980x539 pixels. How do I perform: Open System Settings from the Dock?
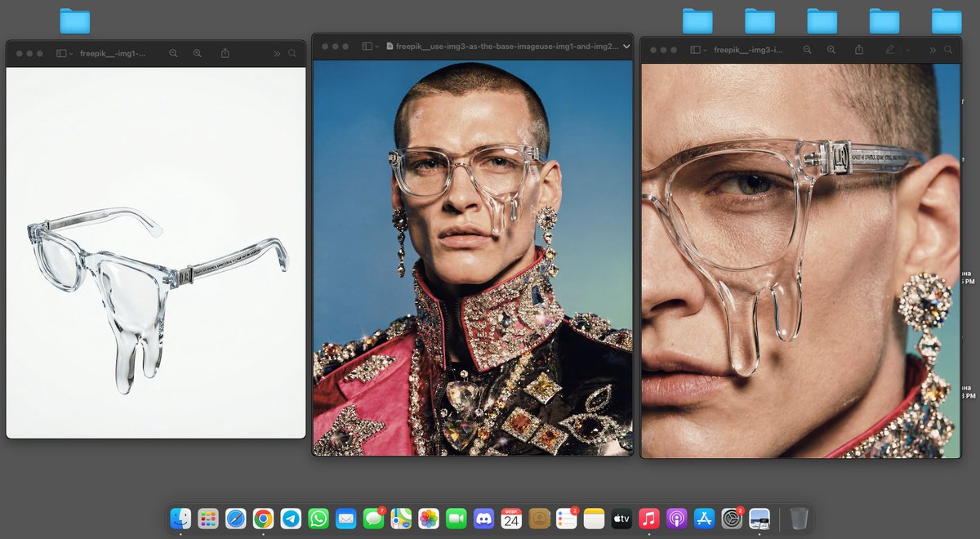[x=732, y=518]
